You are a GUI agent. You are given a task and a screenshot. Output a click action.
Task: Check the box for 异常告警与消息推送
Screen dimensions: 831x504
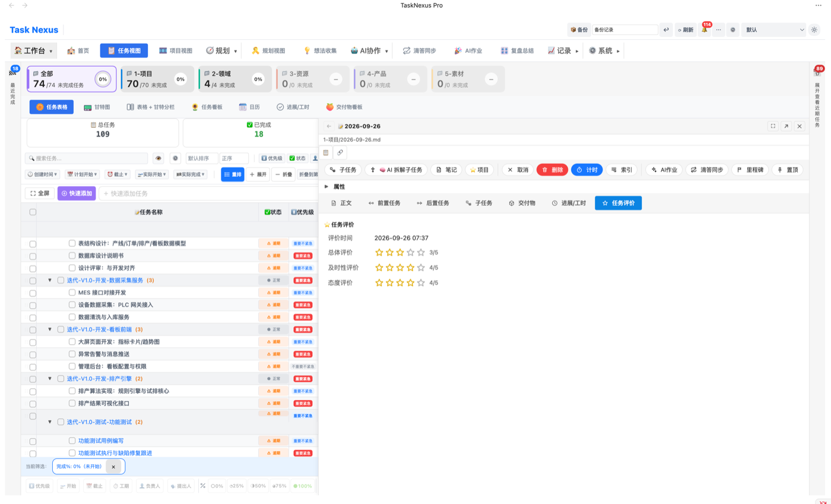click(72, 354)
